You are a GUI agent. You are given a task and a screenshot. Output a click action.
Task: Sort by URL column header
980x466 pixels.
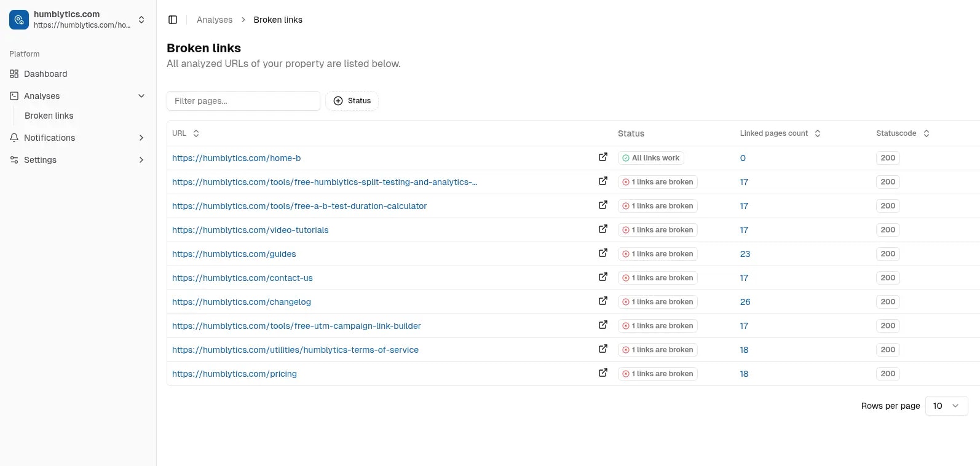(x=186, y=133)
